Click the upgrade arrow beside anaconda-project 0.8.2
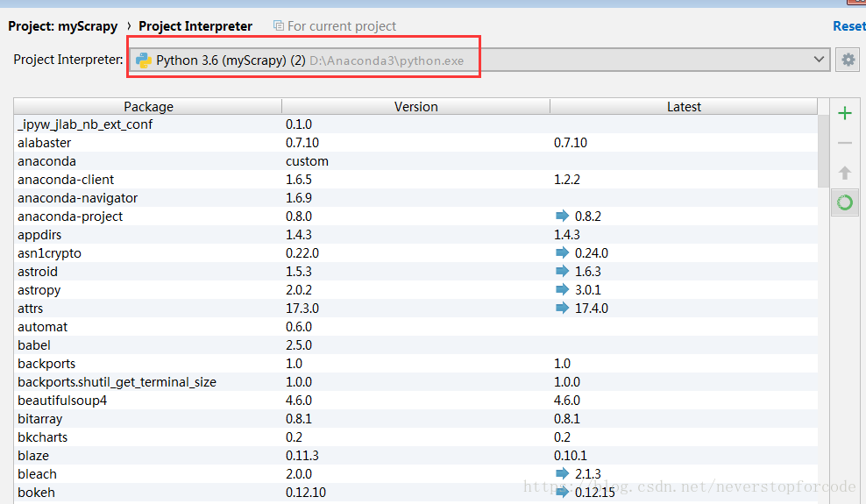This screenshot has height=504, width=866. coord(562,216)
